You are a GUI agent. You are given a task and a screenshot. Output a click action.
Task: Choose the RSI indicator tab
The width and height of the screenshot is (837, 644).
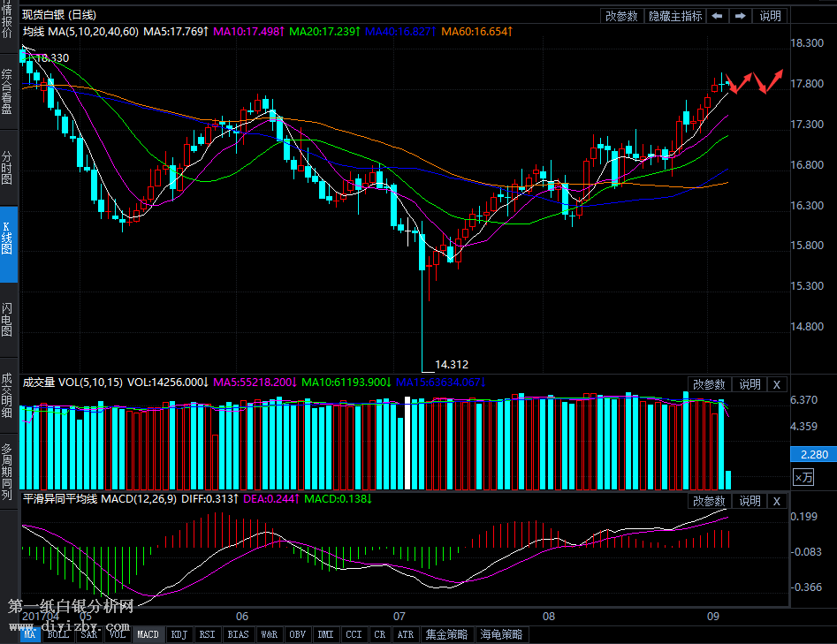point(207,634)
